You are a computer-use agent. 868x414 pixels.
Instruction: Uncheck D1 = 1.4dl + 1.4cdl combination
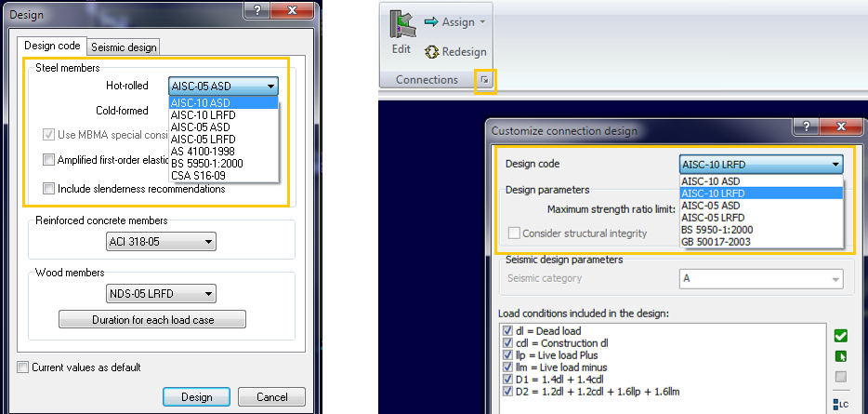pos(508,380)
